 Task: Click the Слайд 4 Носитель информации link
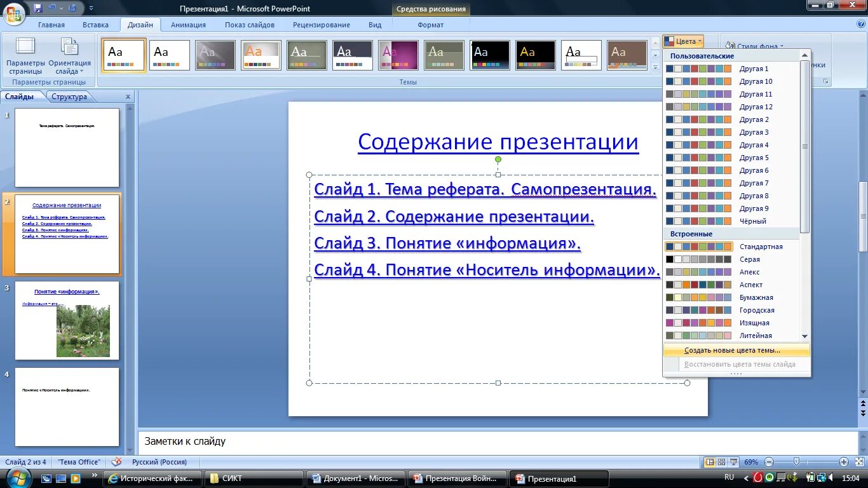click(487, 270)
